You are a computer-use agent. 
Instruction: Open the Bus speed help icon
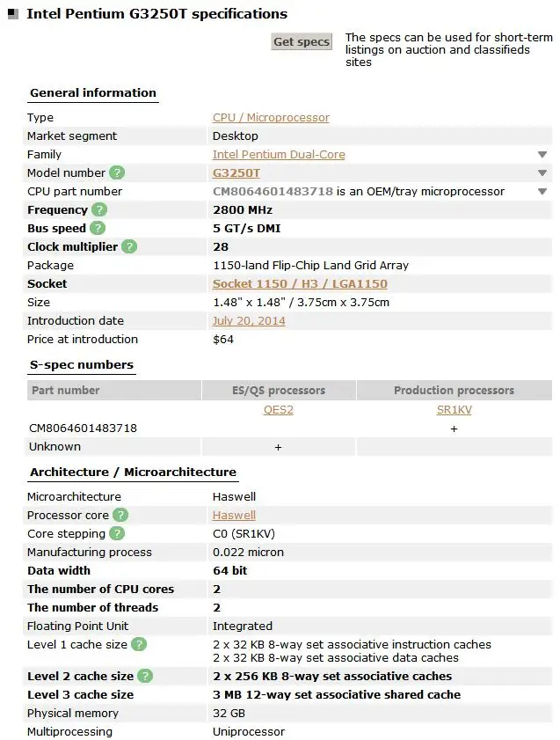(x=98, y=229)
